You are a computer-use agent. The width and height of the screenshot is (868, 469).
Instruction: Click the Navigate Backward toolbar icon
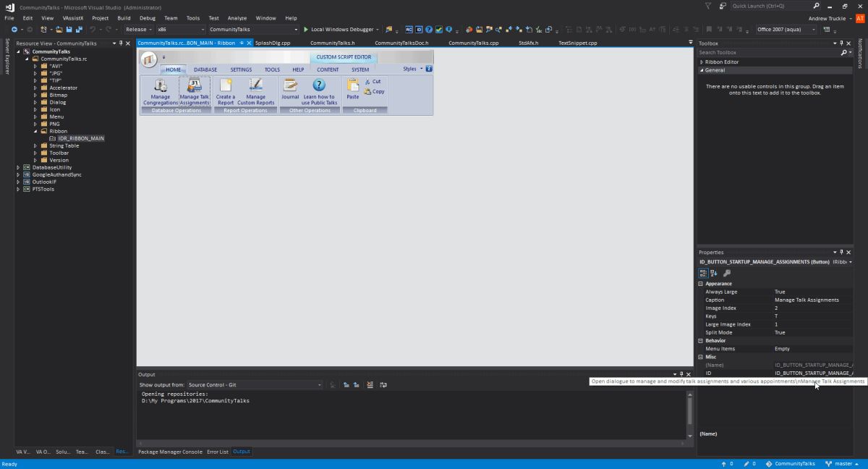(x=14, y=30)
